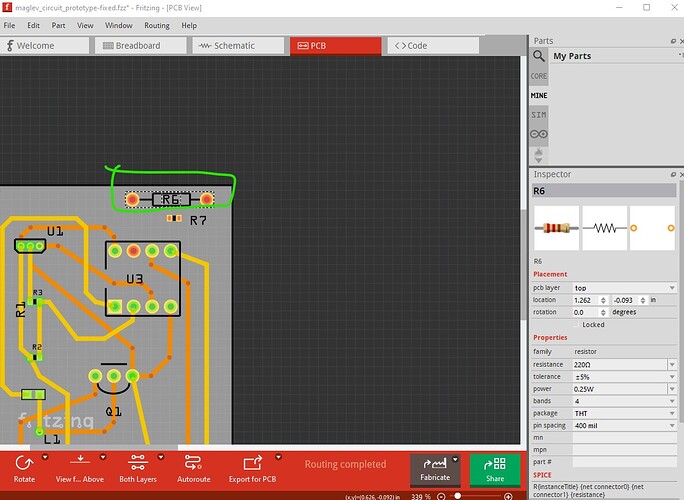Expand the package THT dropdown
Screen dimensions: 684x500
(x=672, y=413)
